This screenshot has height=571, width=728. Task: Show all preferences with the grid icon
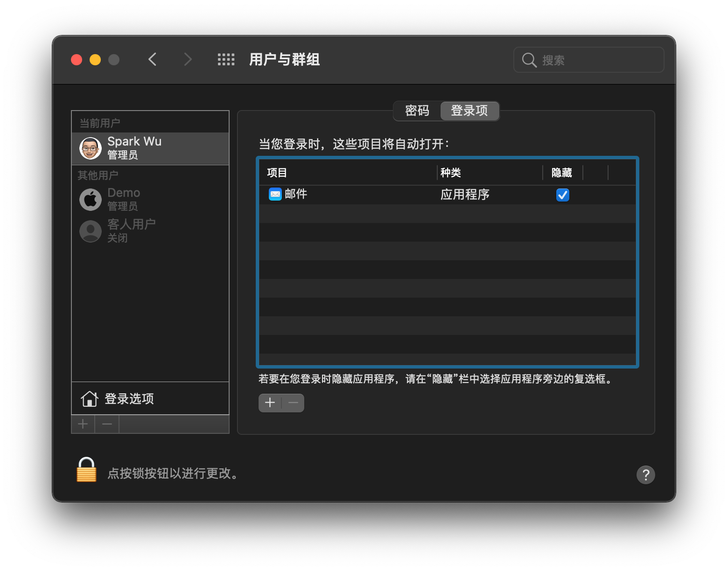pyautogui.click(x=226, y=60)
